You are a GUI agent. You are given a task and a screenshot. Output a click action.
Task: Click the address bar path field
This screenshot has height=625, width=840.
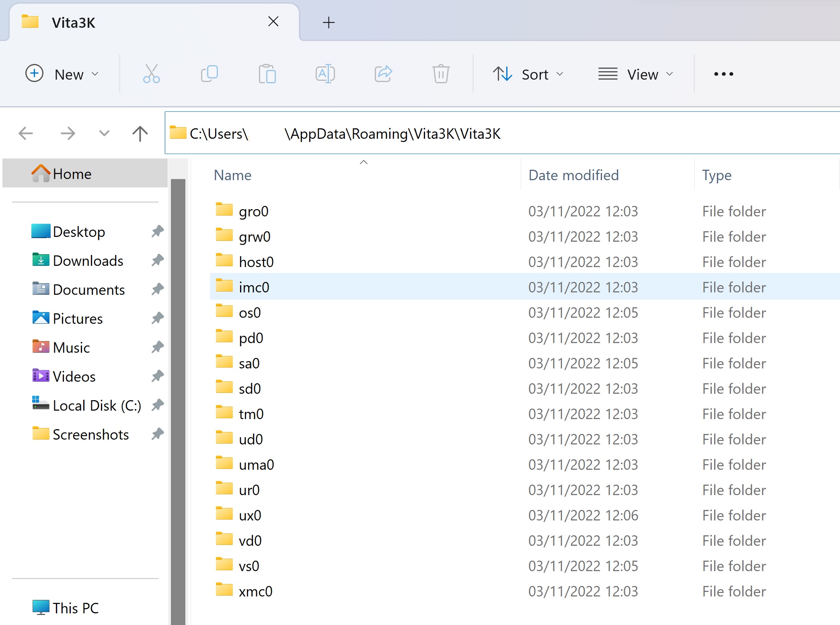pos(502,133)
